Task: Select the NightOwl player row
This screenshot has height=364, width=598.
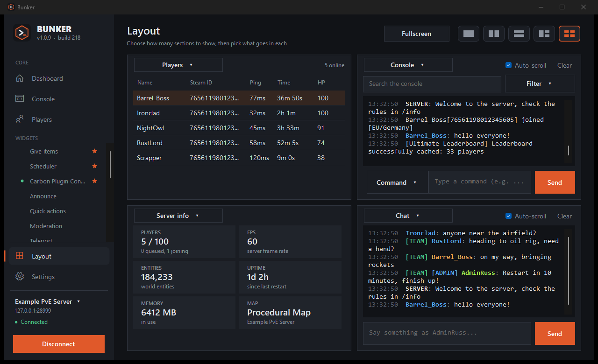Action: pos(239,128)
